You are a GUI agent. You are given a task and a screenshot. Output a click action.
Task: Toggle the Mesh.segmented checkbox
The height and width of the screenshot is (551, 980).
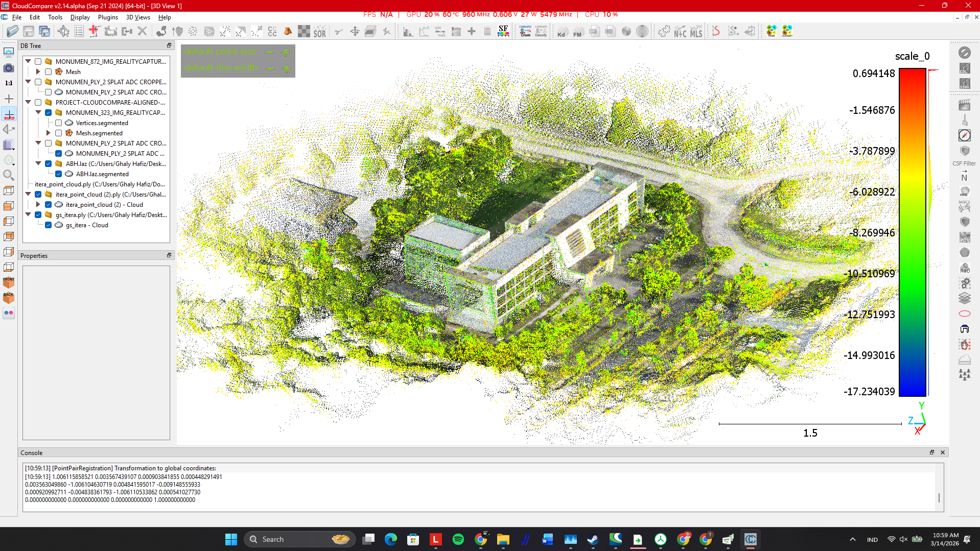point(59,133)
